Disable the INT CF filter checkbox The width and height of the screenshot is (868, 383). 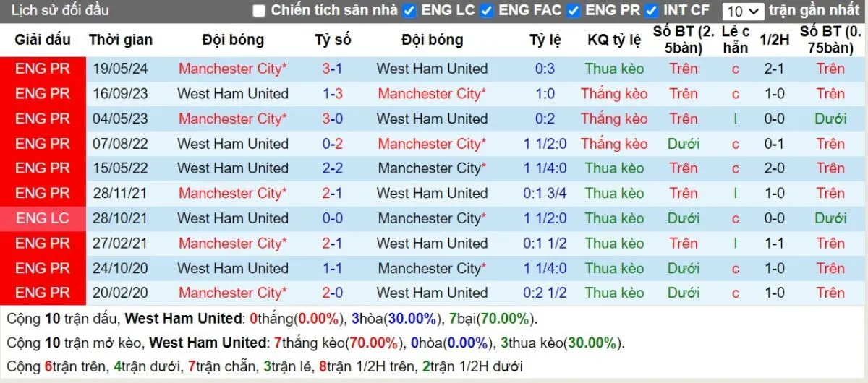pyautogui.click(x=652, y=11)
